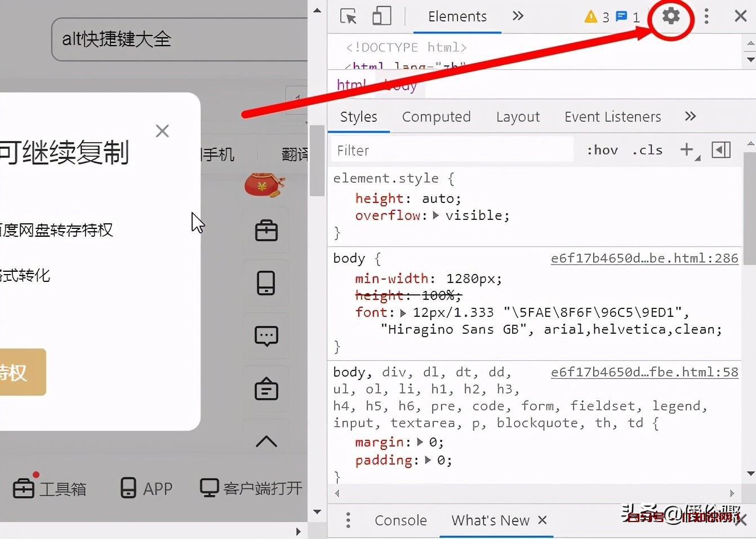Toggle the computed styles sidebar pane icon
The width and height of the screenshot is (756, 539).
(x=721, y=150)
